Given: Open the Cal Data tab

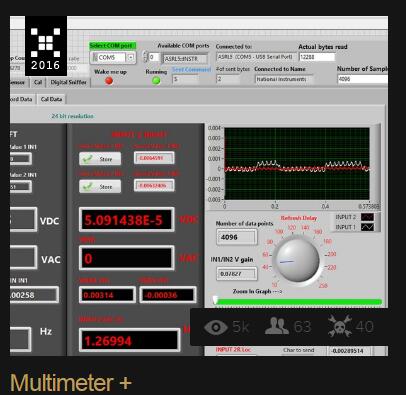Looking at the screenshot, I should tap(51, 99).
